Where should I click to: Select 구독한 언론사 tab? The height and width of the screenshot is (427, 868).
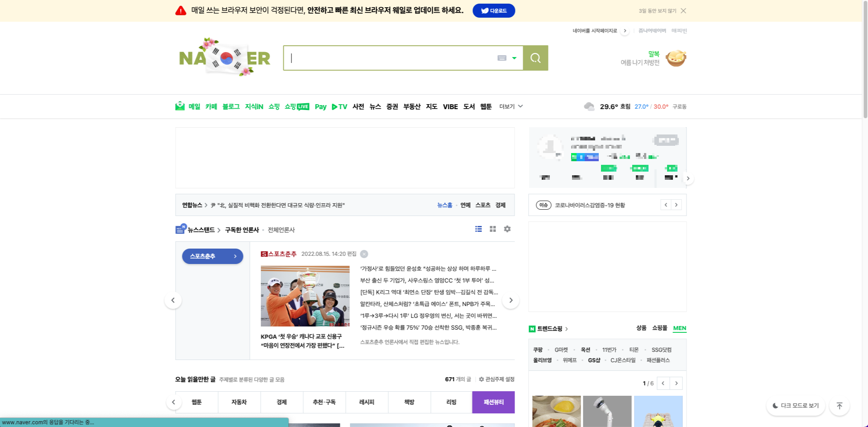(x=242, y=230)
